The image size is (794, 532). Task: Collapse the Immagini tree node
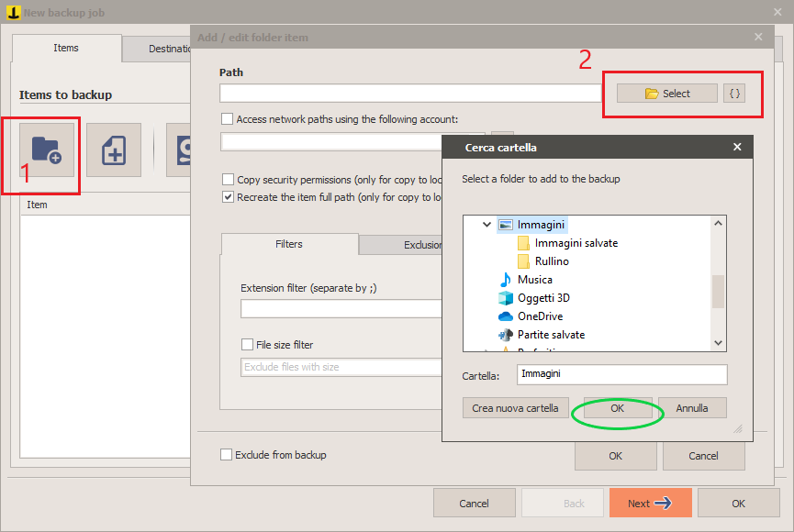[x=486, y=224]
